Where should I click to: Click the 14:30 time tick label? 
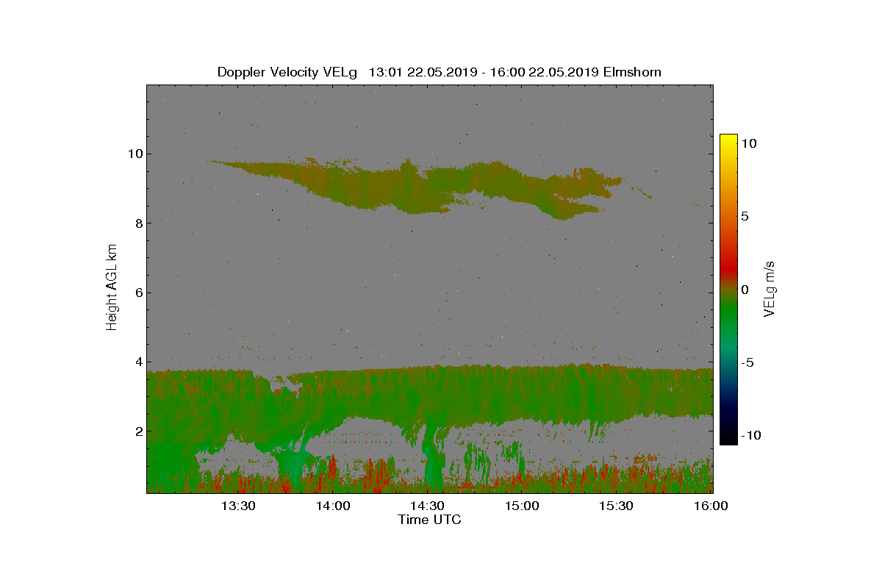tap(427, 506)
